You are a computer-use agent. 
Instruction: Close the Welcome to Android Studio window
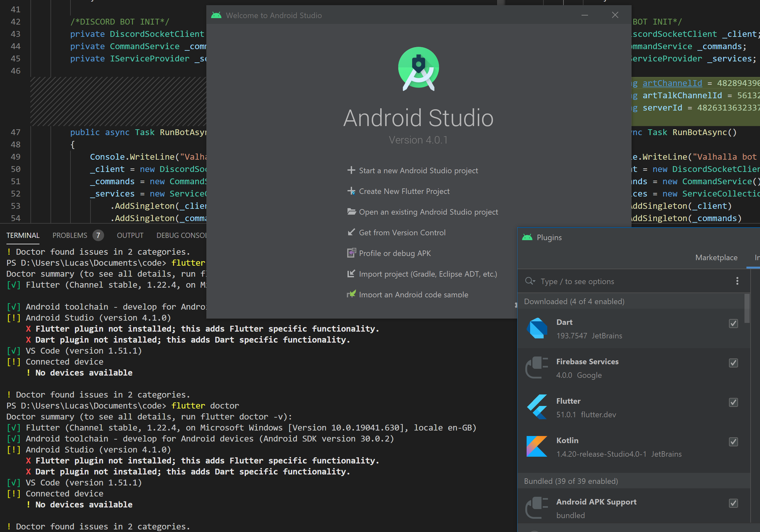coord(615,15)
